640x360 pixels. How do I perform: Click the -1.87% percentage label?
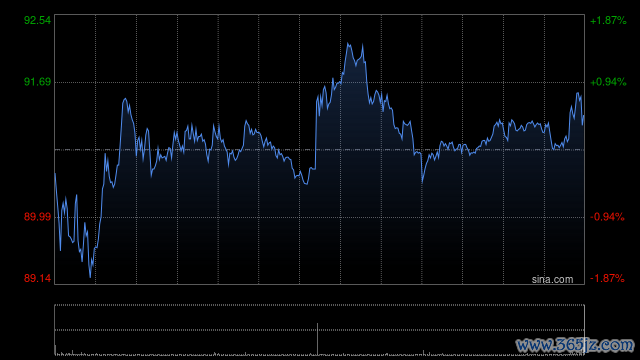607,278
